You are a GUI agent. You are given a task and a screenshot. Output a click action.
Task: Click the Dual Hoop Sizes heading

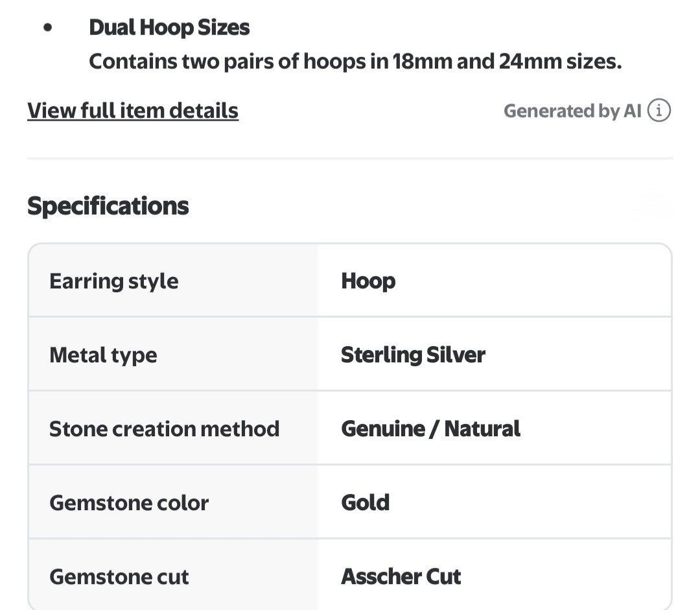click(x=169, y=27)
